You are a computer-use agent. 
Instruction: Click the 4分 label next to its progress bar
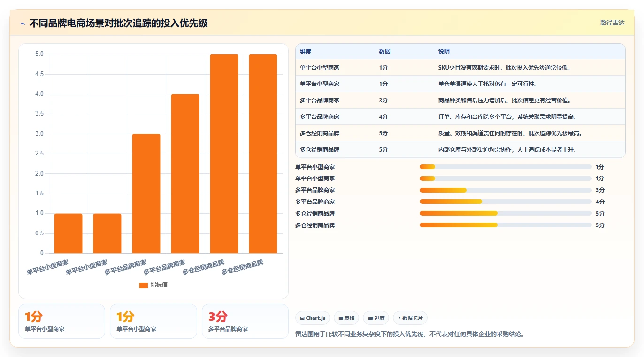[600, 202]
